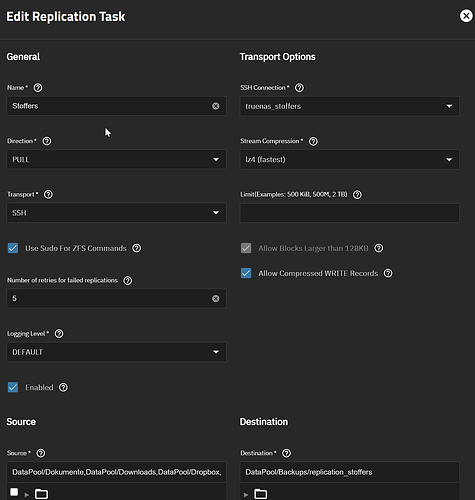Click the empty bandwidth Limit field
This screenshot has height=500, width=475.
point(349,213)
